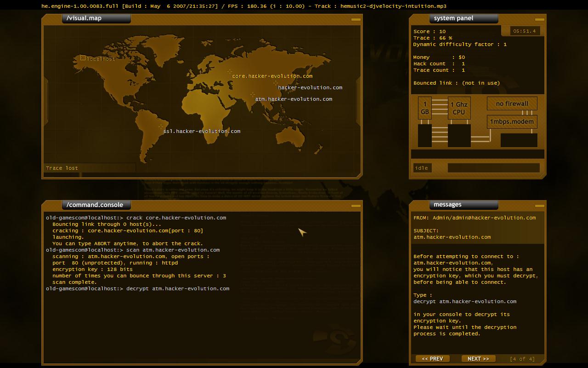
Task: Click the /visual.map title tab
Action: [x=96, y=18]
